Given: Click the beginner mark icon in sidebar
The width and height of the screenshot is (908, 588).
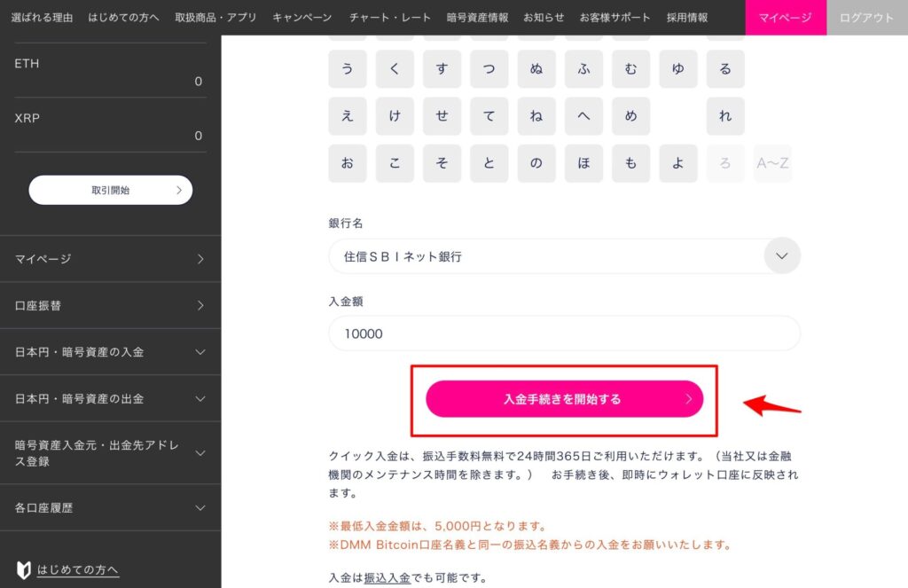Looking at the screenshot, I should click(23, 569).
